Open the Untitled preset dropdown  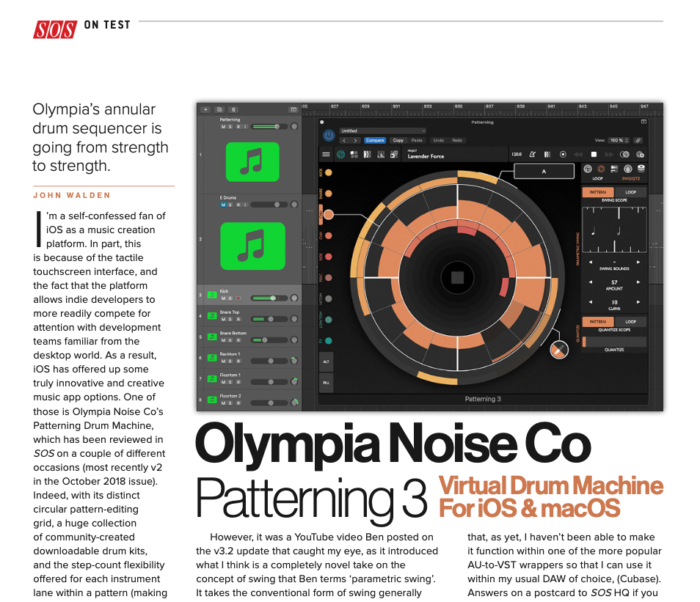382,131
